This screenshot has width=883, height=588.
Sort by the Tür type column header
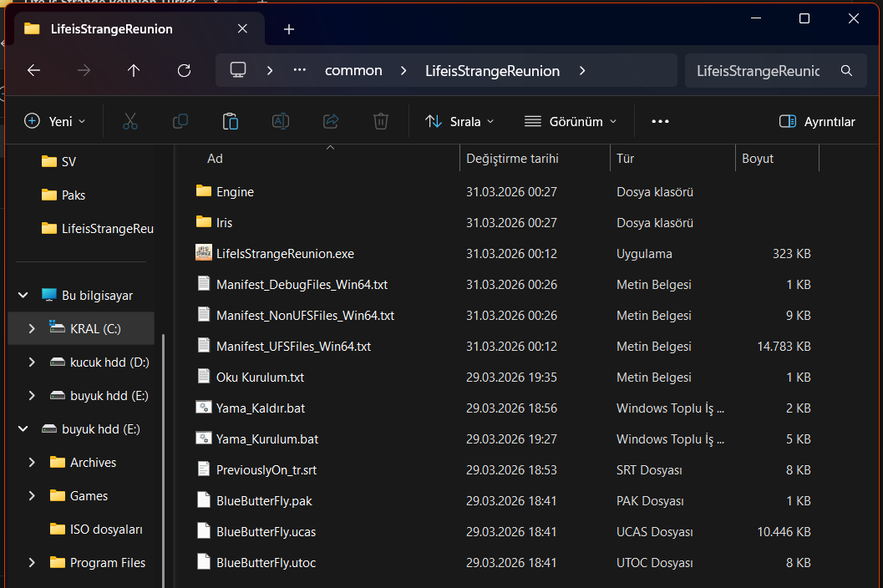coord(625,159)
